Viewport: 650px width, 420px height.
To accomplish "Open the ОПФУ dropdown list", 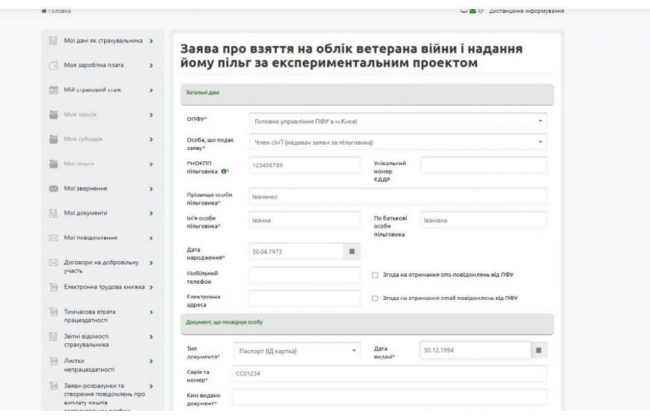I will click(398, 121).
